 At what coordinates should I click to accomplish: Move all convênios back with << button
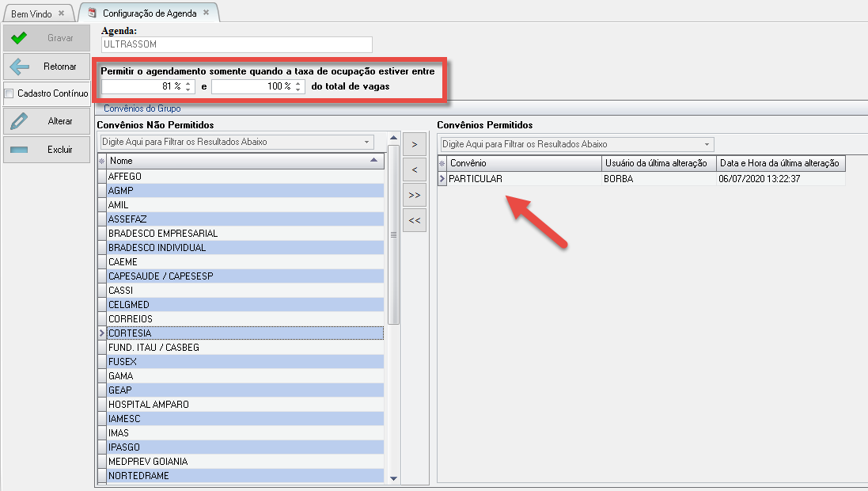click(x=414, y=221)
